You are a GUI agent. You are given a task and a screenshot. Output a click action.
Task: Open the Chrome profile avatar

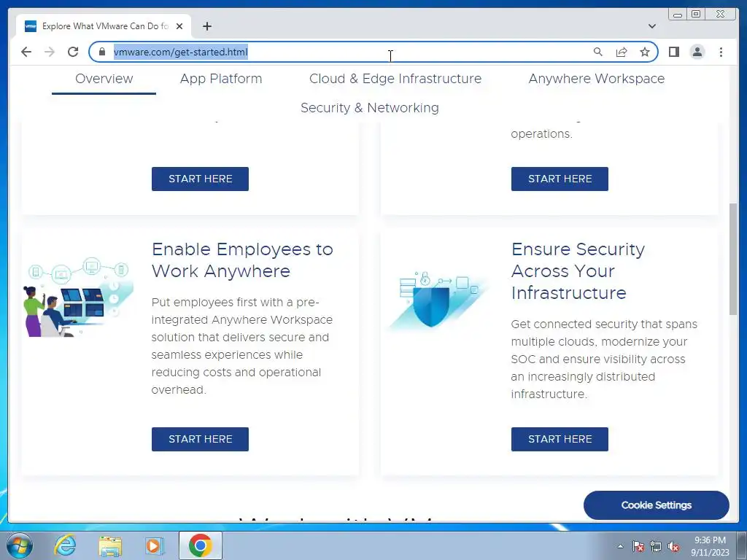click(697, 52)
